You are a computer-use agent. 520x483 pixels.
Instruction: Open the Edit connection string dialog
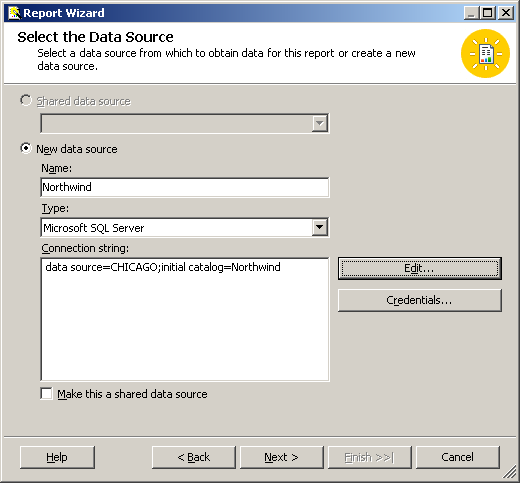420,268
